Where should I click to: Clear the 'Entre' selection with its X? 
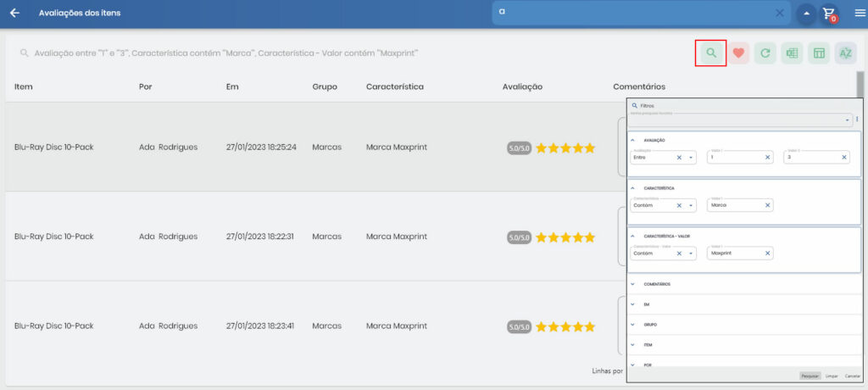click(679, 158)
